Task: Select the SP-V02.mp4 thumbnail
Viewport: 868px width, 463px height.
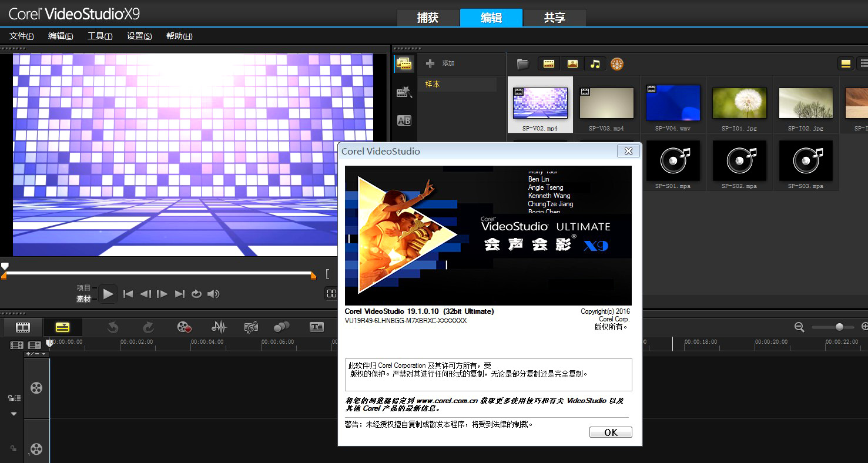Action: point(540,103)
